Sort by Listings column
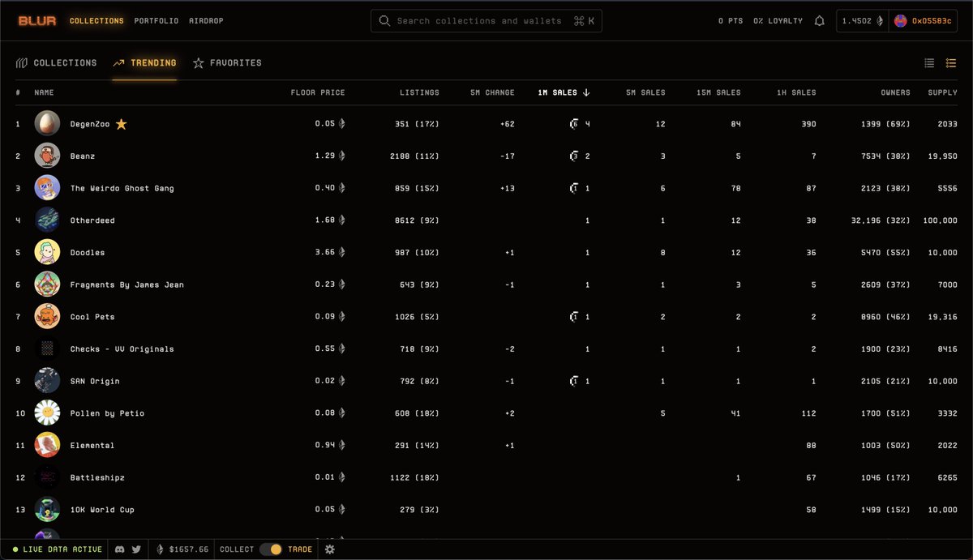 click(x=419, y=92)
